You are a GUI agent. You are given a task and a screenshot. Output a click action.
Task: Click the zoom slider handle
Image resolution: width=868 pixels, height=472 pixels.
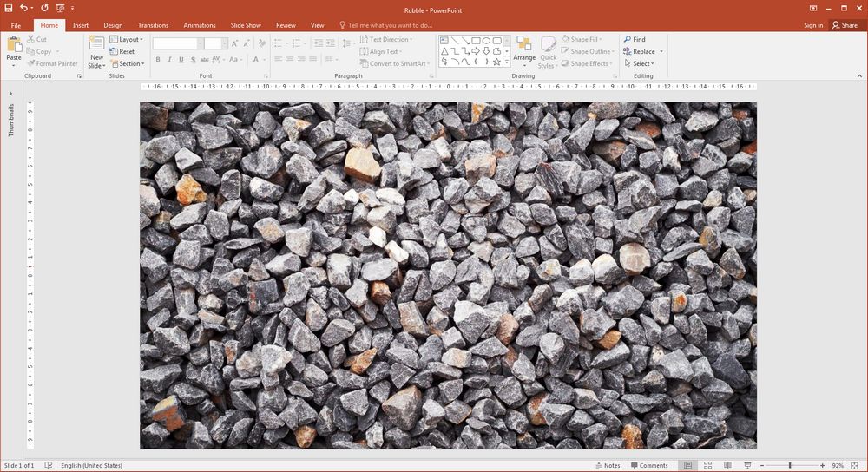[x=790, y=465]
